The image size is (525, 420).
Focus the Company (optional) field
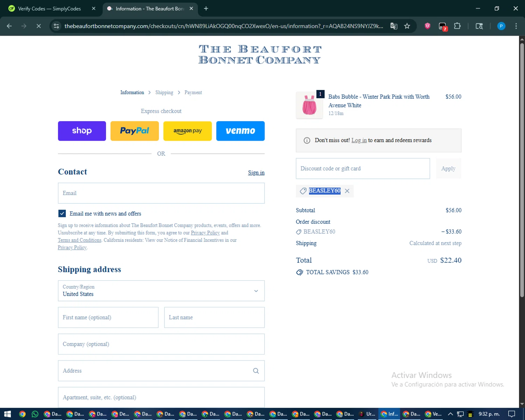(x=161, y=344)
